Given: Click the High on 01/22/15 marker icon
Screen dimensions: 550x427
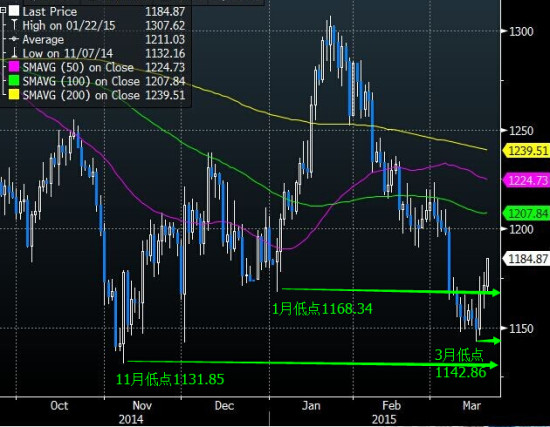Looking at the screenshot, I should [14, 25].
